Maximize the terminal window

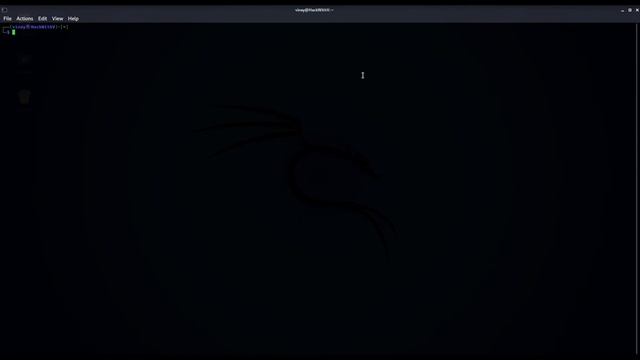[630, 10]
